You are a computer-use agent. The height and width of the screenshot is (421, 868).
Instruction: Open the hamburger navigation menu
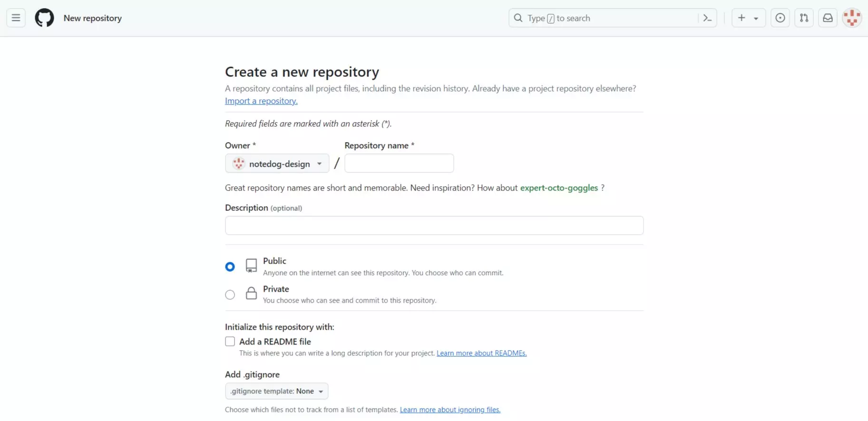pyautogui.click(x=16, y=18)
